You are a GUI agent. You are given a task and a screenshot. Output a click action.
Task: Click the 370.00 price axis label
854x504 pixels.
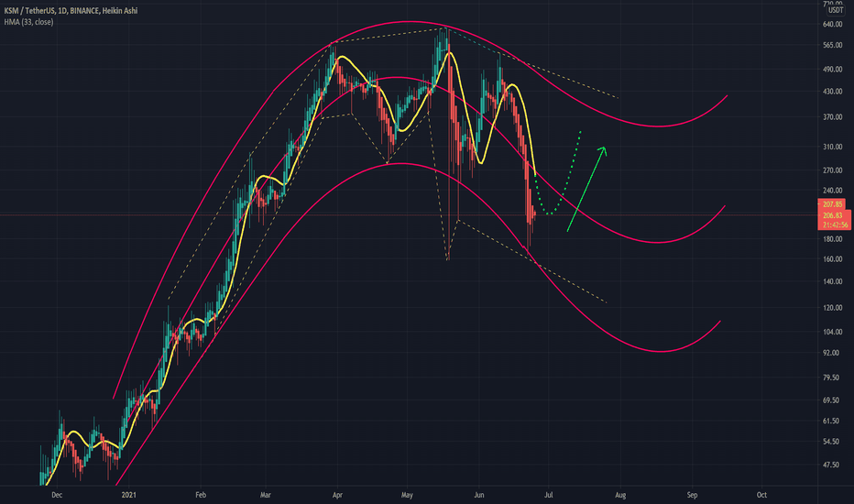(x=833, y=117)
